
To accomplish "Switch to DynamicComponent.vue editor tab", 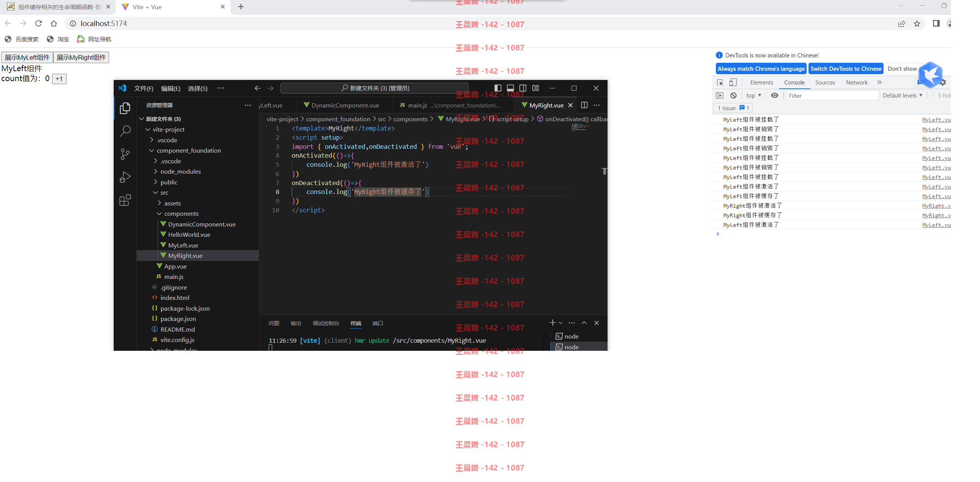I will (345, 105).
